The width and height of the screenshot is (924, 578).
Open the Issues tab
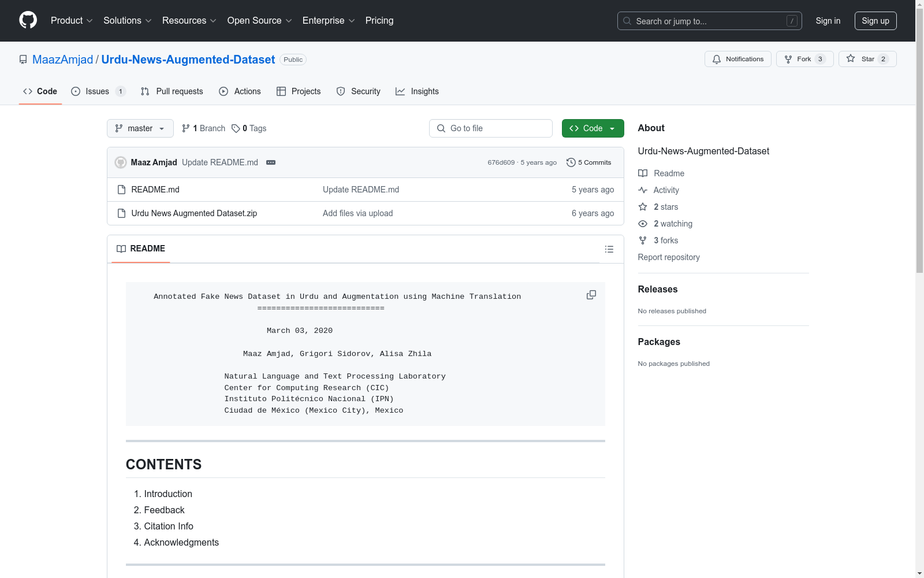click(x=98, y=91)
